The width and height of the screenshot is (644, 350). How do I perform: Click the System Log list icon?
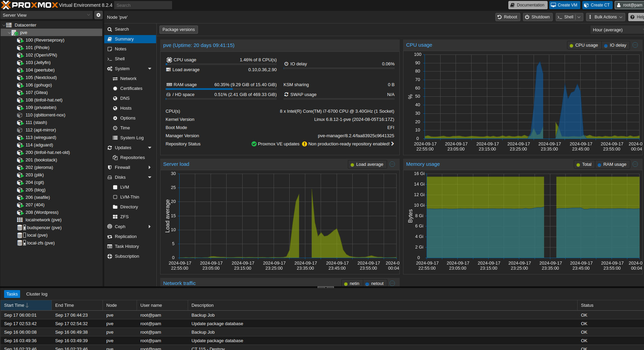click(115, 138)
